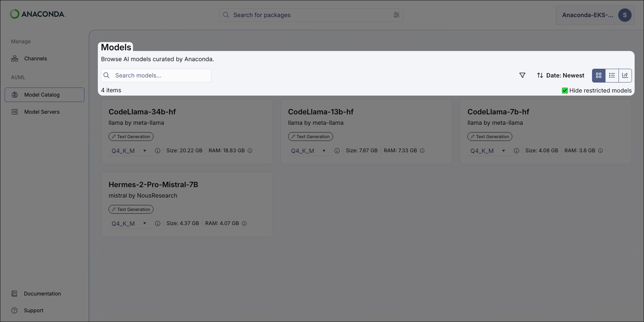Open the Anaconda-EKS account menu
The height and width of the screenshot is (322, 644).
tap(595, 15)
